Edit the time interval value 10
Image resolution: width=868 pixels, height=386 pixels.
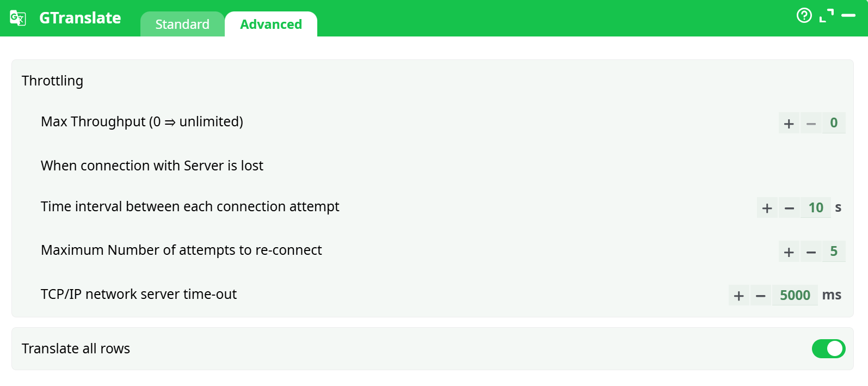(x=815, y=207)
